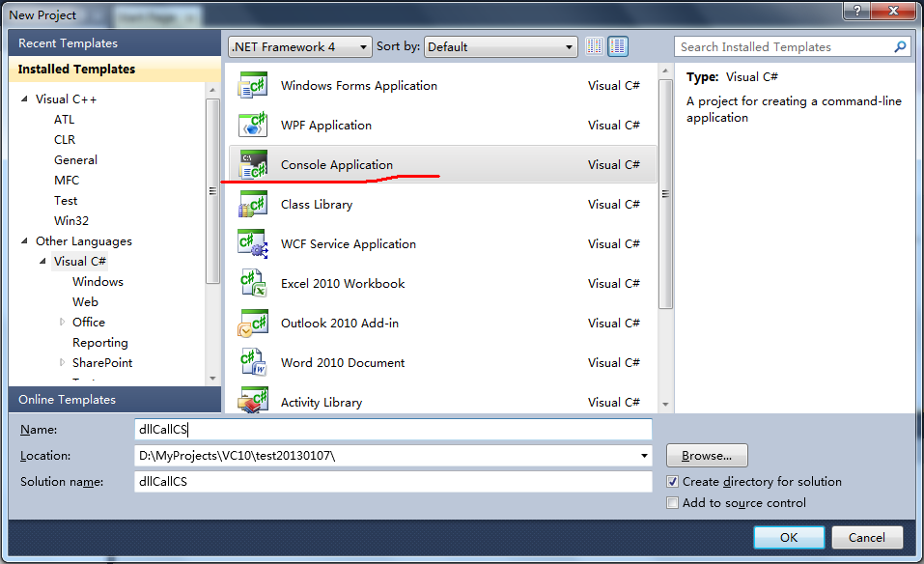The width and height of the screenshot is (924, 564).
Task: Click the template list vertical scrollbar thumb
Action: [665, 194]
